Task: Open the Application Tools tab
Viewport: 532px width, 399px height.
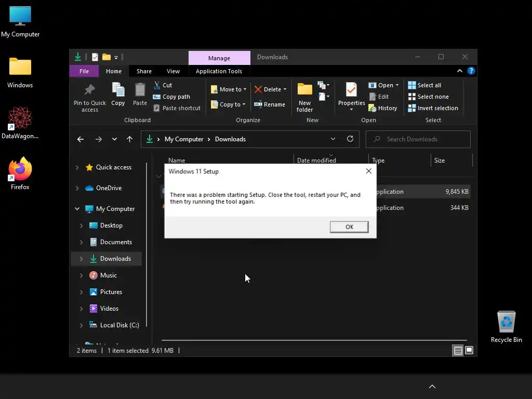Action: click(219, 71)
